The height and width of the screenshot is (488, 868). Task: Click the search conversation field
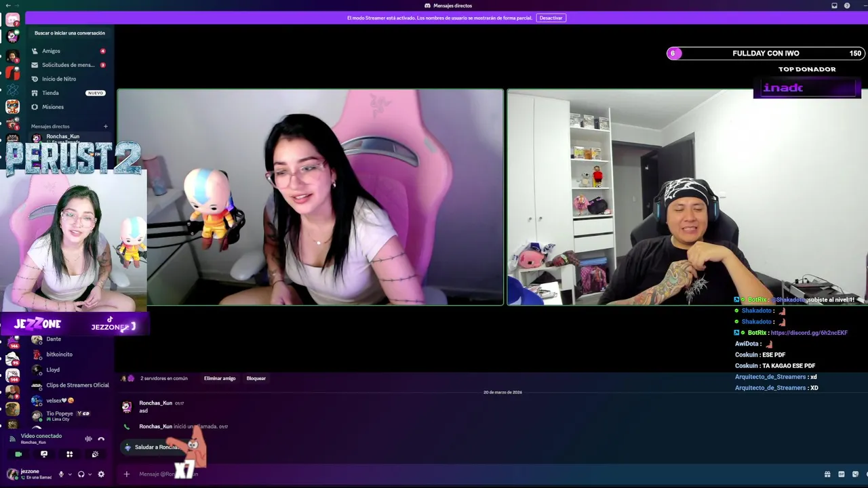(x=70, y=33)
